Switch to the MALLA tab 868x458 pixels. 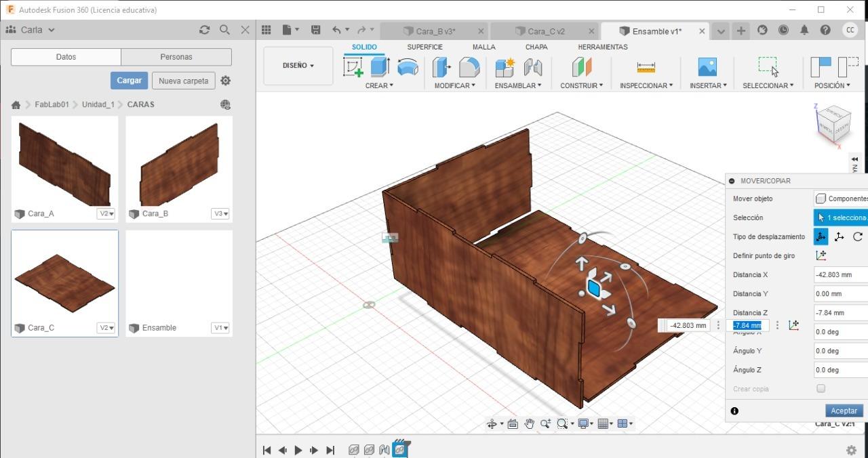coord(484,47)
